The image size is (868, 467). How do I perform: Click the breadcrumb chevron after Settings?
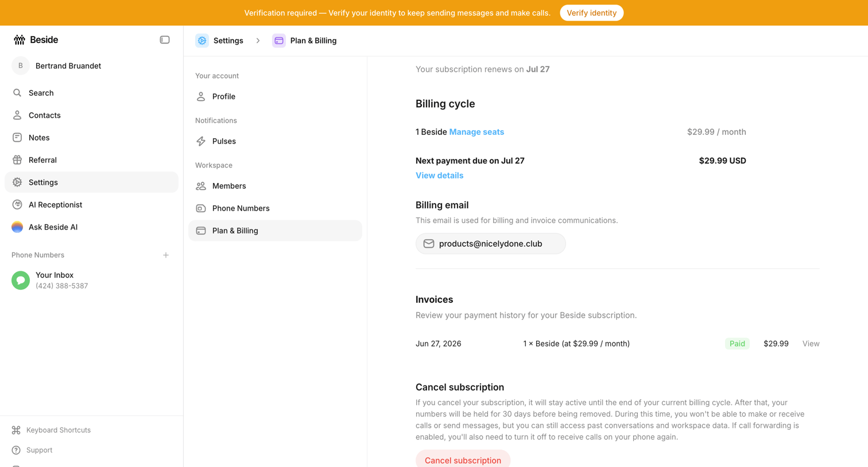(x=258, y=41)
